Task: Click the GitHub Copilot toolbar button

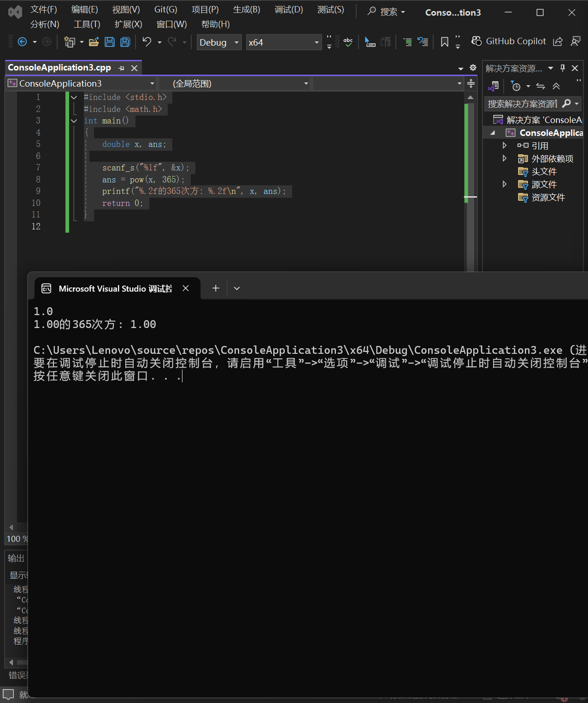Action: (x=508, y=41)
